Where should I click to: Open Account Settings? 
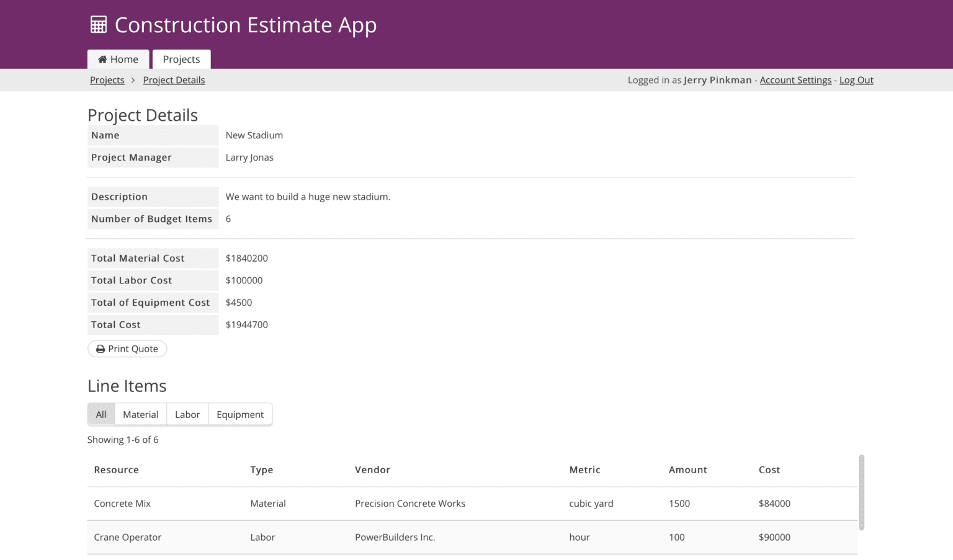click(x=795, y=79)
